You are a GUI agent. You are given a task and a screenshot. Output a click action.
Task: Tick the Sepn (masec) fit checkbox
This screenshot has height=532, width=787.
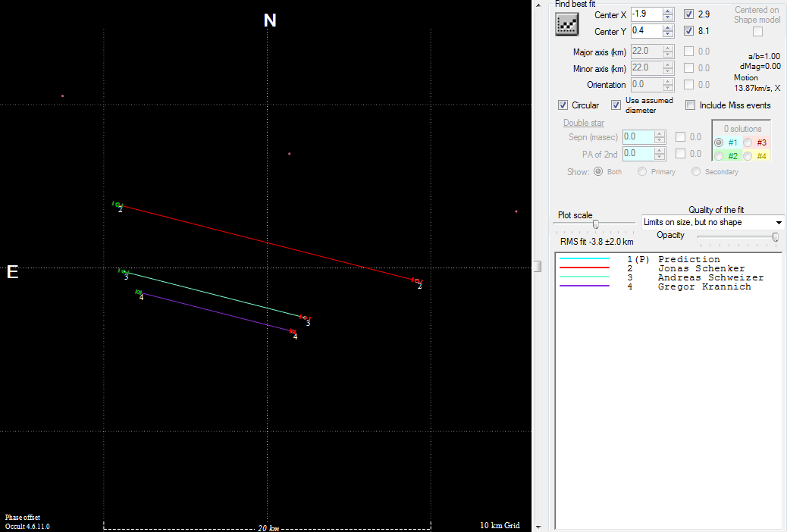[681, 137]
